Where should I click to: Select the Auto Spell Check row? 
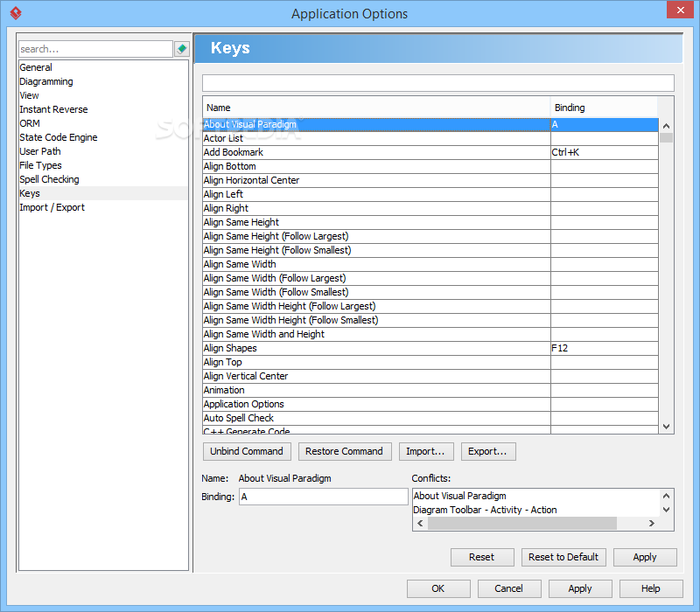(430, 418)
